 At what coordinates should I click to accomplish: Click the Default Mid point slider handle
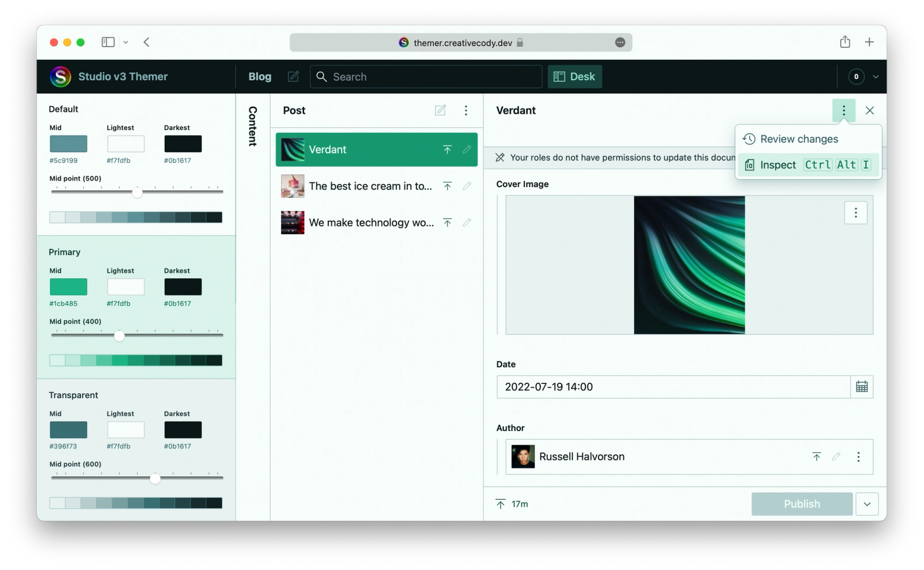(137, 192)
